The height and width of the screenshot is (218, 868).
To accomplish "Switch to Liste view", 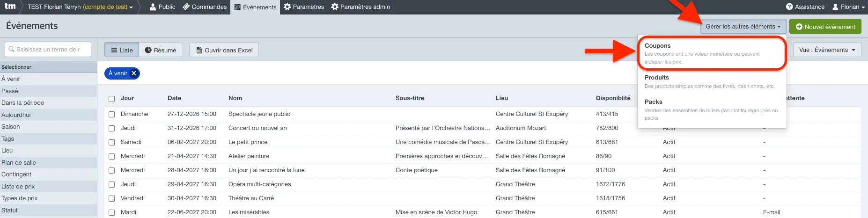I will pyautogui.click(x=122, y=50).
